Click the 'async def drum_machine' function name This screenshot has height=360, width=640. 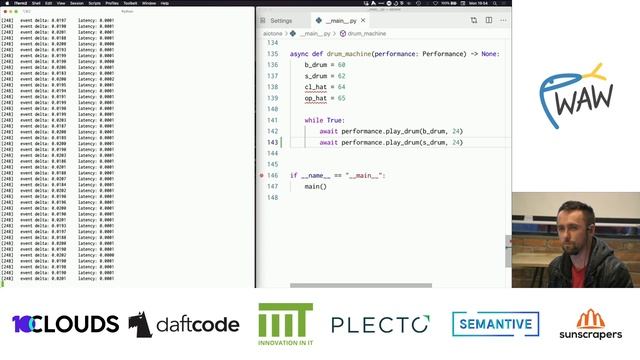click(x=349, y=54)
